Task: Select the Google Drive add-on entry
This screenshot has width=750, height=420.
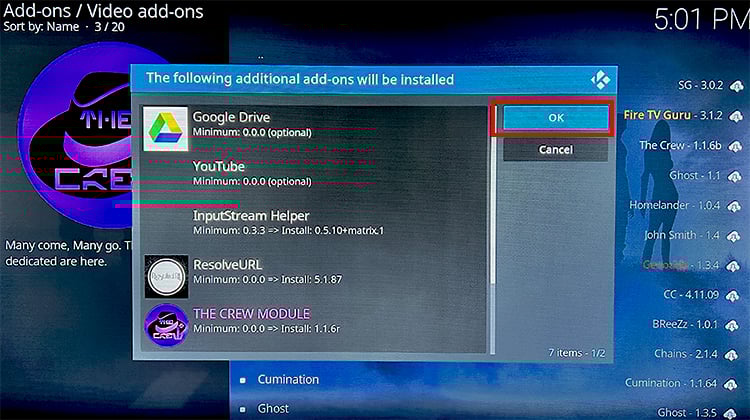Action: click(x=314, y=129)
